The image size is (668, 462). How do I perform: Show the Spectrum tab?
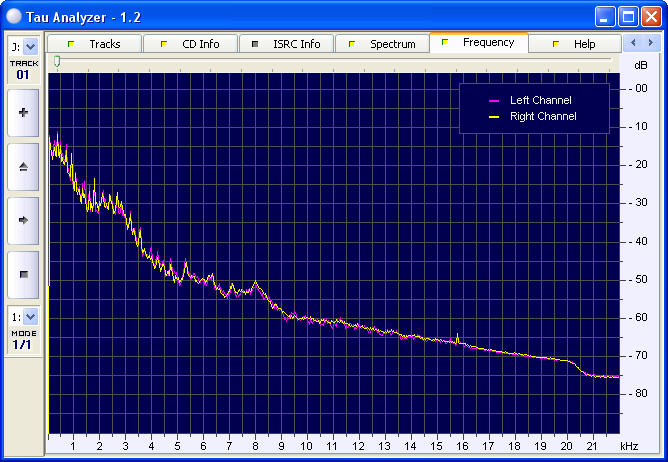tap(382, 44)
